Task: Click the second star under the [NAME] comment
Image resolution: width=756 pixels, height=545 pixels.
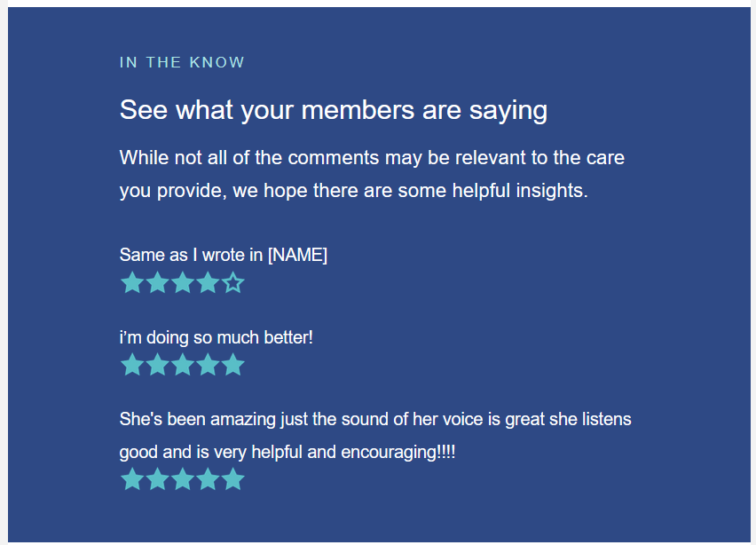Action: tap(157, 283)
